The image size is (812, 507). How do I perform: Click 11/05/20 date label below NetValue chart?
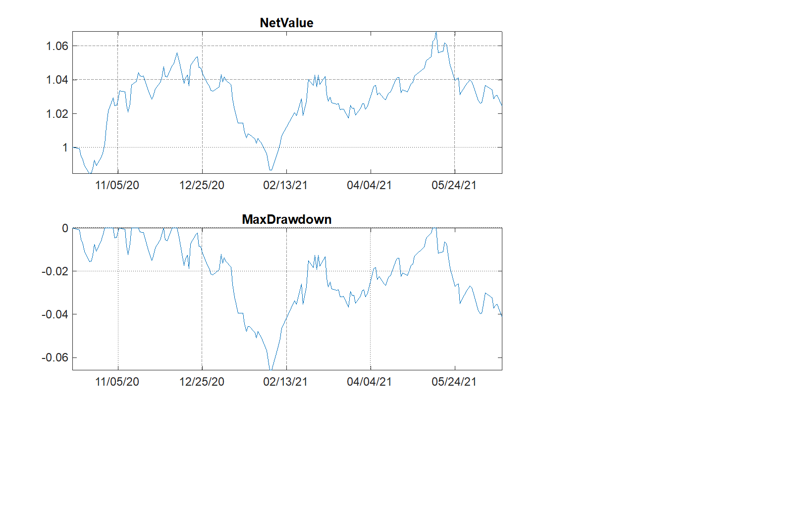(117, 185)
